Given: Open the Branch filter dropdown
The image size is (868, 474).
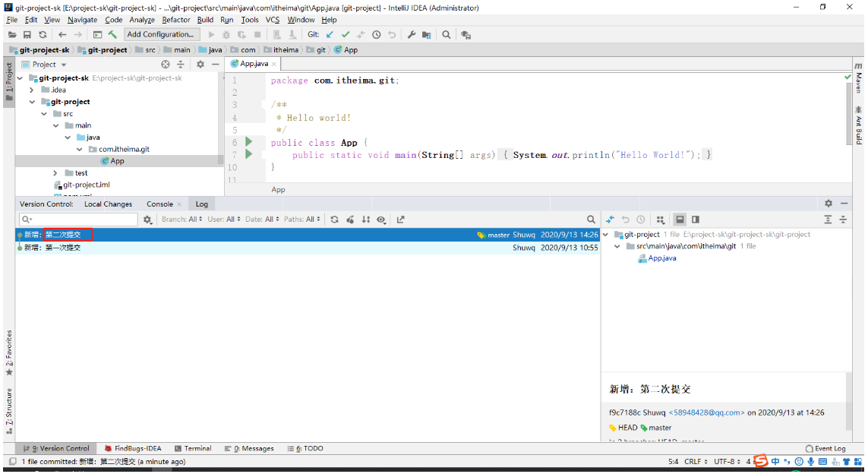Looking at the screenshot, I should click(x=182, y=220).
